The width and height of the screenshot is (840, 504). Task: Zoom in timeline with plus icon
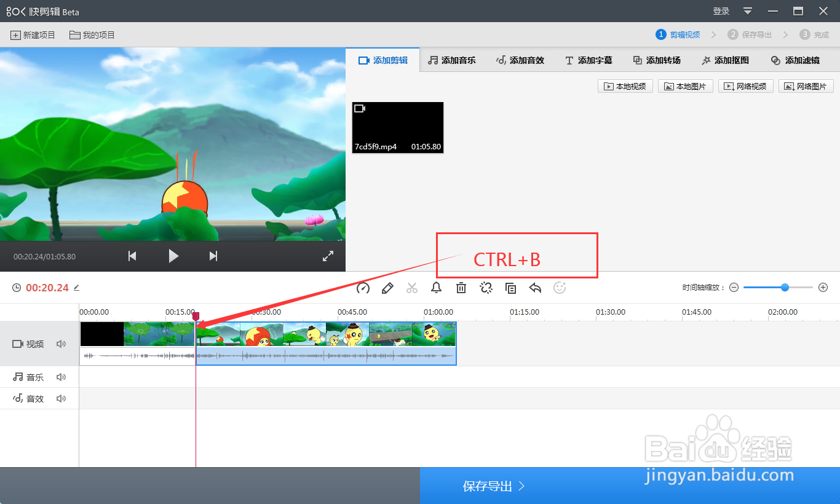click(x=823, y=287)
